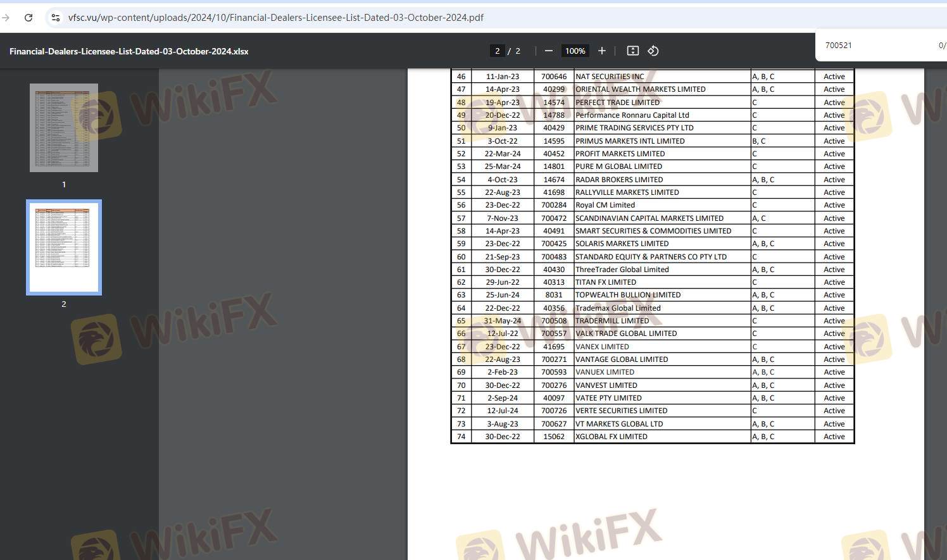This screenshot has height=560, width=947.
Task: Rotate the PDF counterclockwise
Action: pos(653,51)
